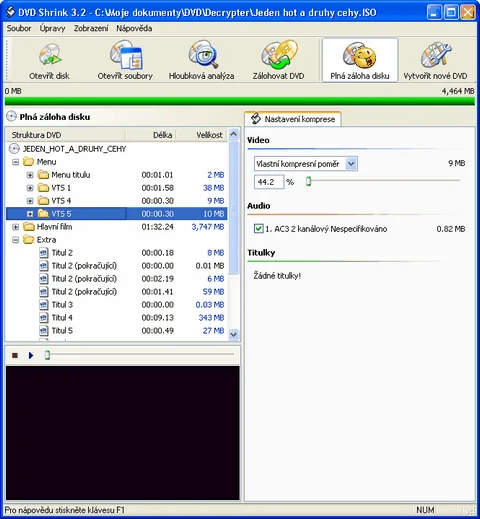Run Hloubková analýza from the toolbar

tap(201, 61)
